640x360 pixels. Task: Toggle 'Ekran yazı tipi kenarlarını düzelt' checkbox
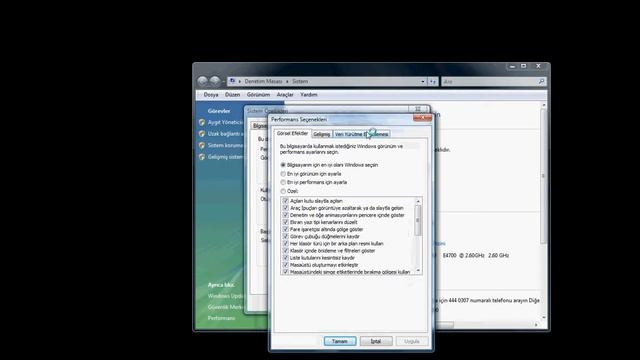click(x=286, y=222)
